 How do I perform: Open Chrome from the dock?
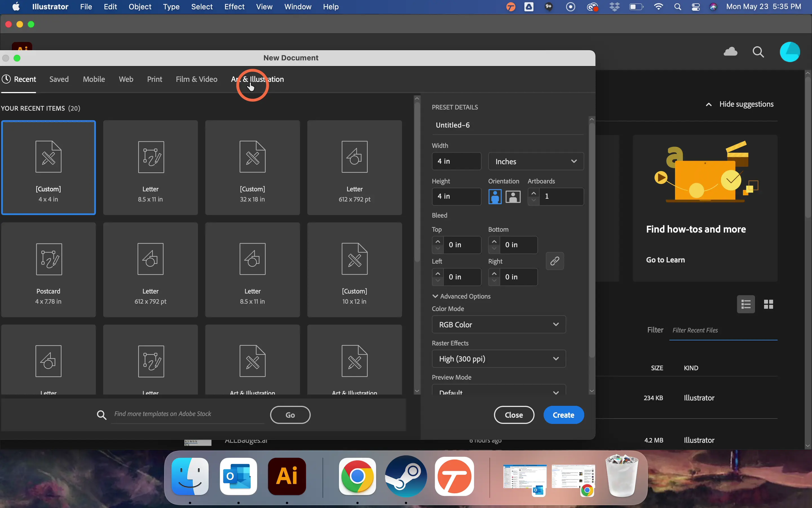tap(357, 476)
